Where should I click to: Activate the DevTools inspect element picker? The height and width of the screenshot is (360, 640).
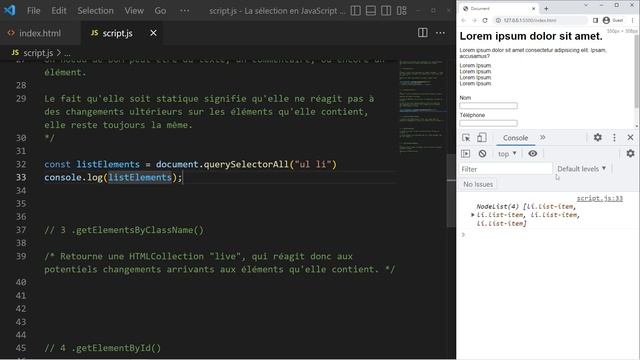(x=466, y=138)
